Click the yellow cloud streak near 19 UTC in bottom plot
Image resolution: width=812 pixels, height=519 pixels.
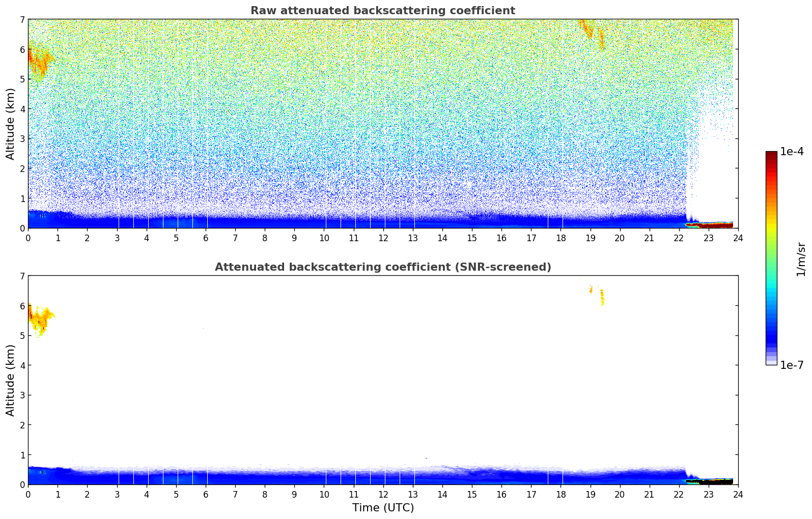(602, 297)
